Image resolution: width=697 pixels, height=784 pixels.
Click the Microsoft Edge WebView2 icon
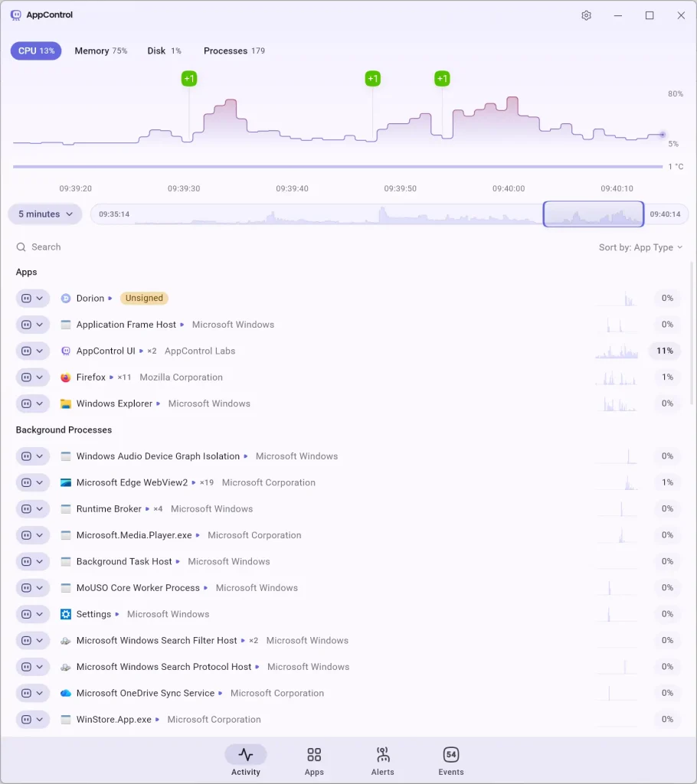(x=66, y=482)
